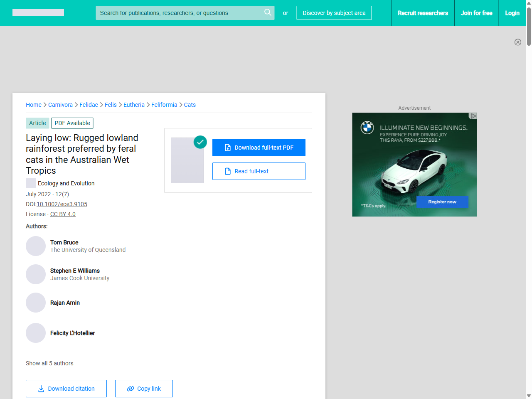
Task: Click Felicity L'Hotellier's avatar
Action: tap(36, 333)
